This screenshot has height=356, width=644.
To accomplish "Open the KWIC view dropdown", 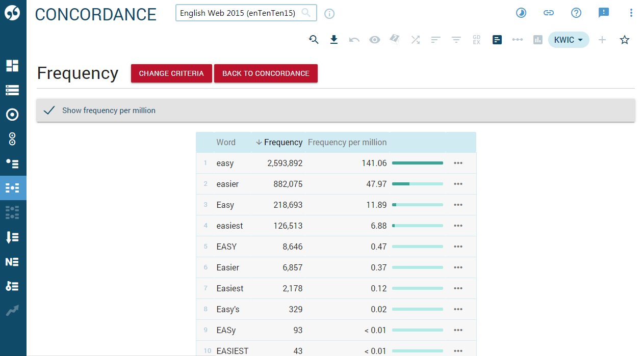I will click(x=569, y=39).
